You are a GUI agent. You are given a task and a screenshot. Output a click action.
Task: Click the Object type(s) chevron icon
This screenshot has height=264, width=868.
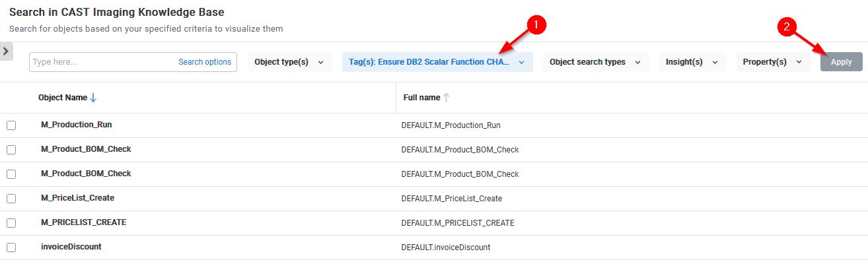pyautogui.click(x=321, y=62)
